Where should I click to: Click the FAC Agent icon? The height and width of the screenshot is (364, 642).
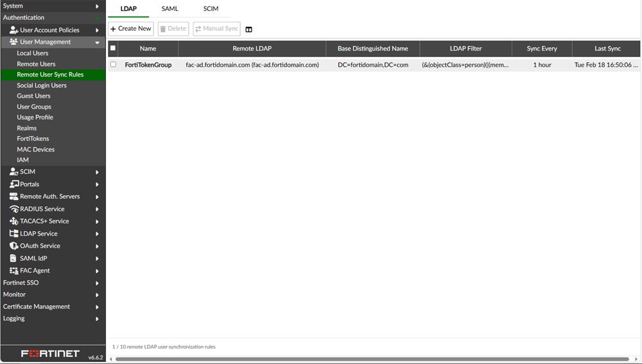(x=13, y=271)
